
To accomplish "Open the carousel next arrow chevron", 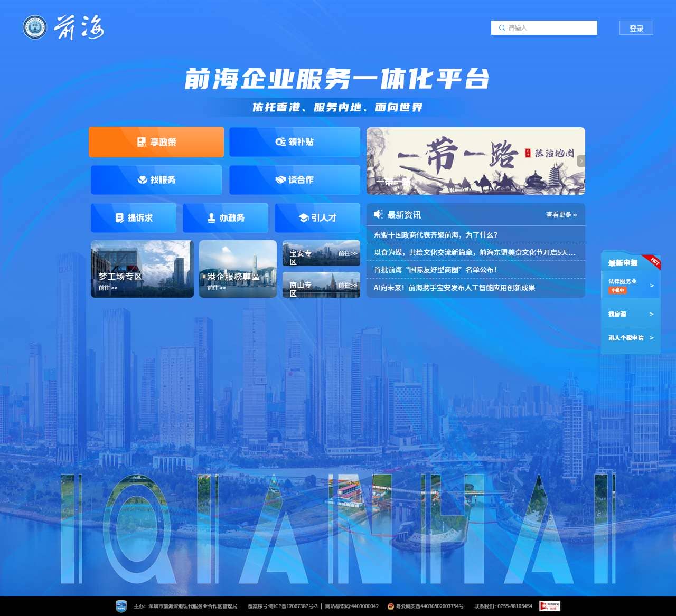I will point(581,160).
